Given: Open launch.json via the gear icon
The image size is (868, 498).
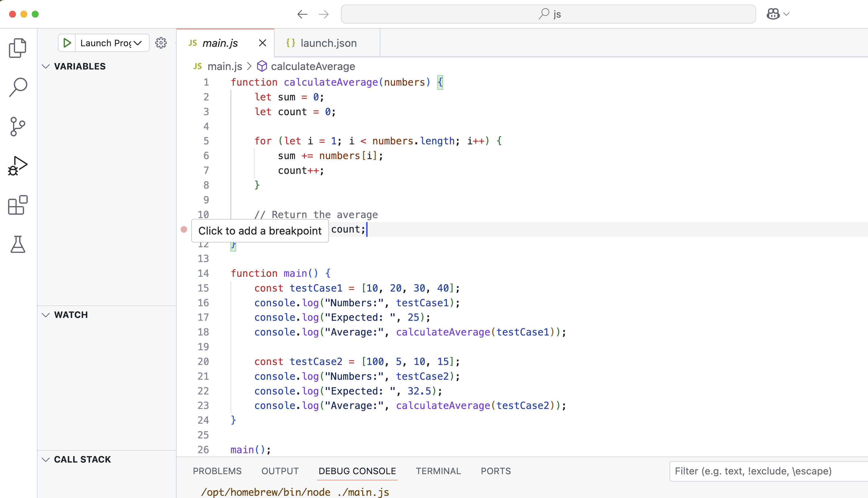Looking at the screenshot, I should point(161,43).
